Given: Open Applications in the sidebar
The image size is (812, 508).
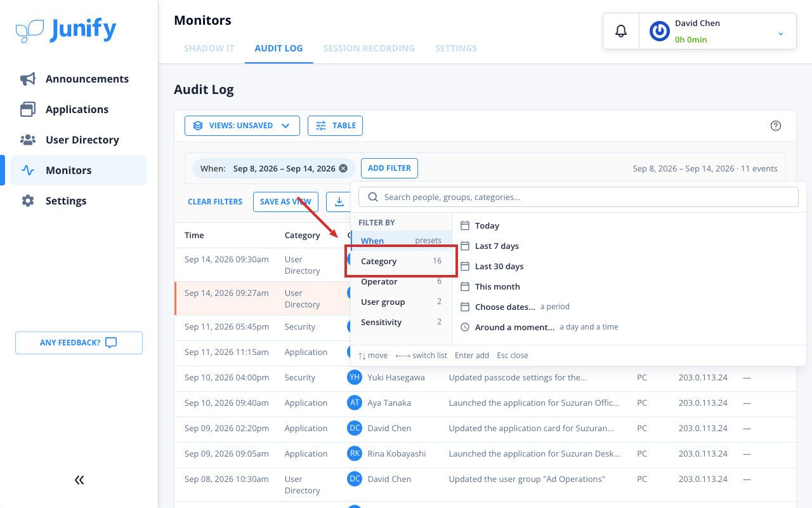Looking at the screenshot, I should pyautogui.click(x=79, y=109).
